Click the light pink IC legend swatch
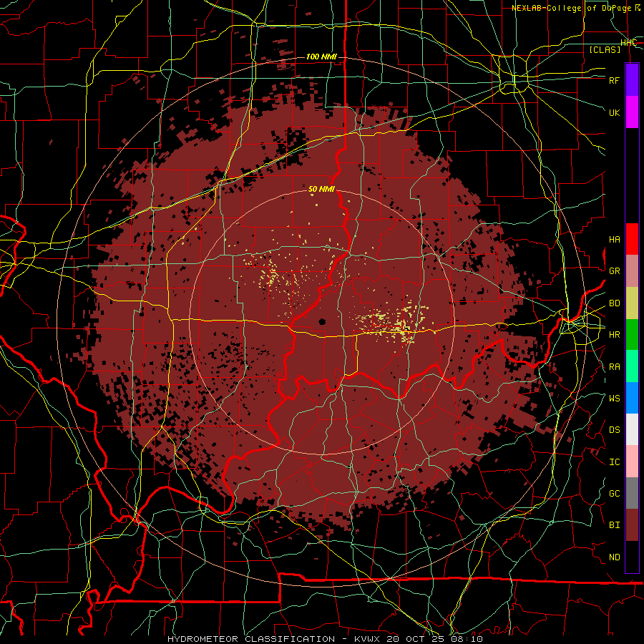 tap(632, 462)
